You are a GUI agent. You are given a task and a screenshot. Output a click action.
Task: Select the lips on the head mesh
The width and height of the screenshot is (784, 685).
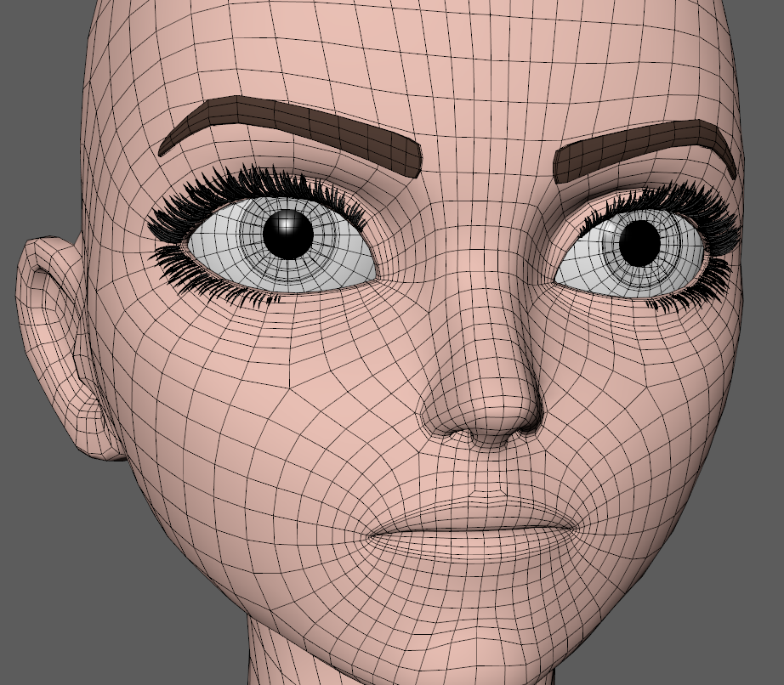(475, 529)
